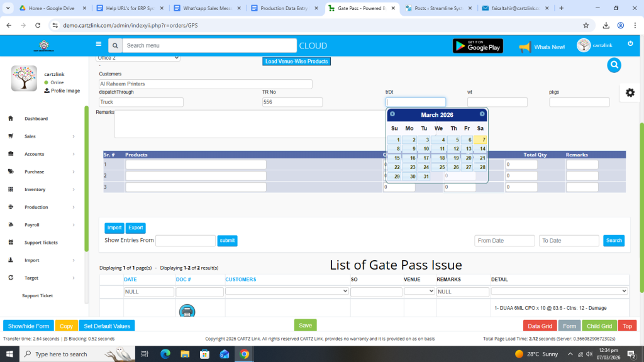644x362 pixels.
Task: Switch to the Production Data Entry tab
Action: [284, 8]
